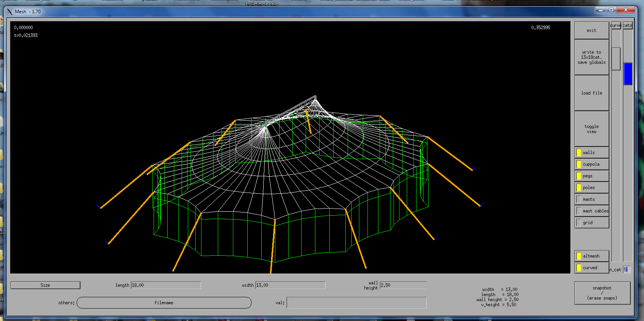Disable the cuppola display option

pyautogui.click(x=579, y=164)
